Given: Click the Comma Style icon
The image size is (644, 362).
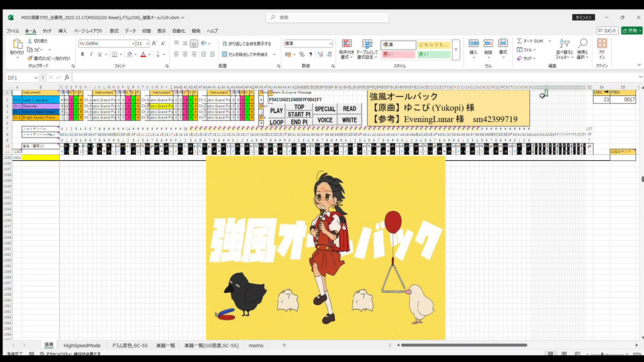Looking at the screenshot, I should pos(311,54).
